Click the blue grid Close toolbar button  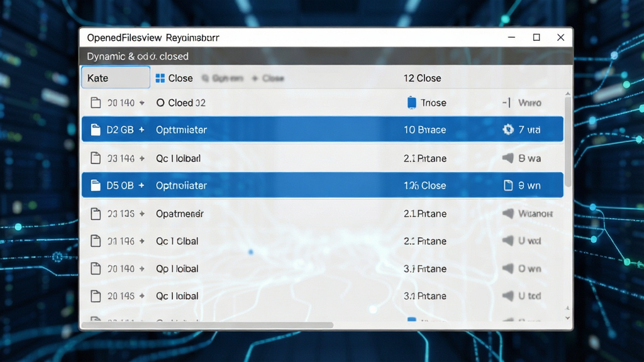coord(174,78)
